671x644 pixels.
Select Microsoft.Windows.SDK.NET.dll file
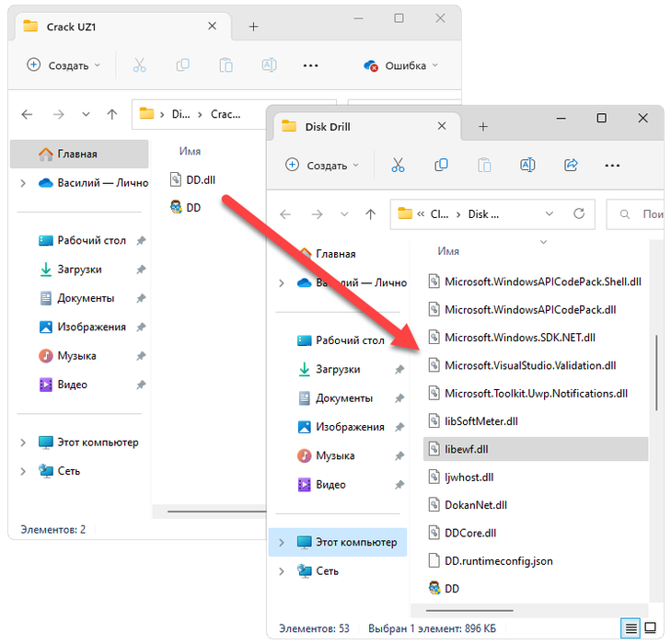tap(512, 338)
